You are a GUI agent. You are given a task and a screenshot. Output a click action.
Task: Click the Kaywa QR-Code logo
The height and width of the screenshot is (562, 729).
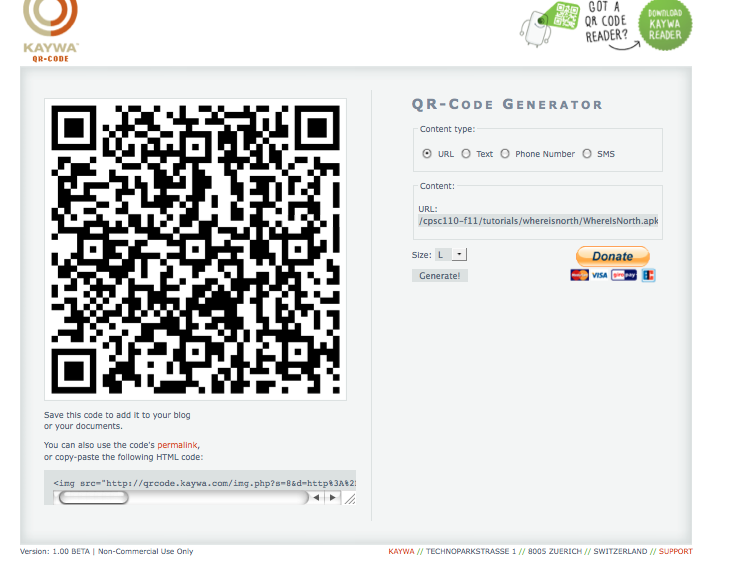50,30
